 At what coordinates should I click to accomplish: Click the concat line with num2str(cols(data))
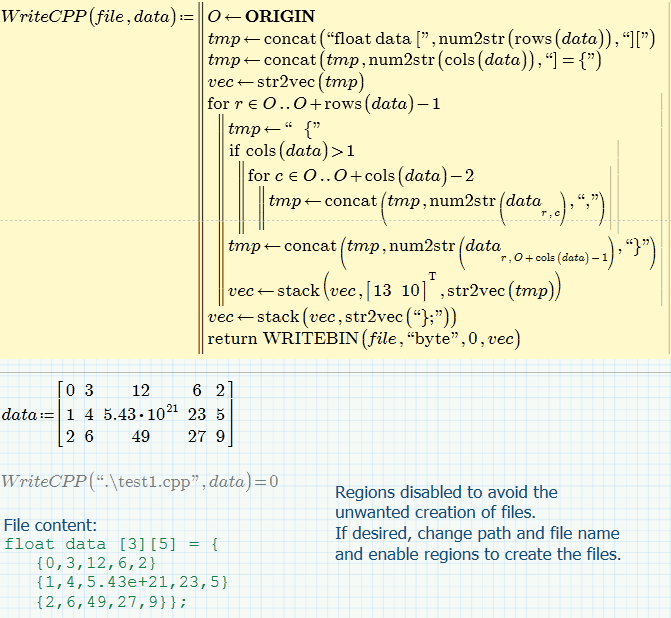[x=404, y=59]
